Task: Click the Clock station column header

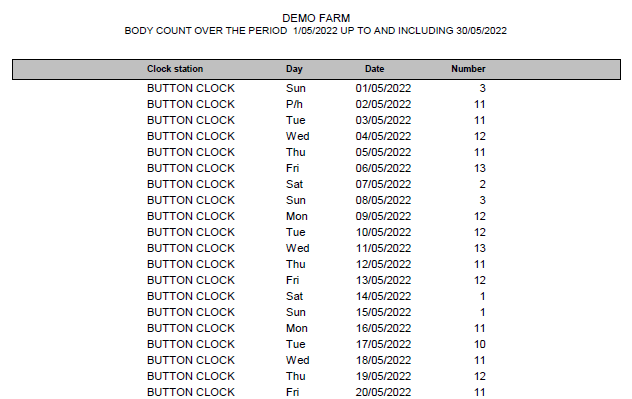Action: tap(175, 69)
